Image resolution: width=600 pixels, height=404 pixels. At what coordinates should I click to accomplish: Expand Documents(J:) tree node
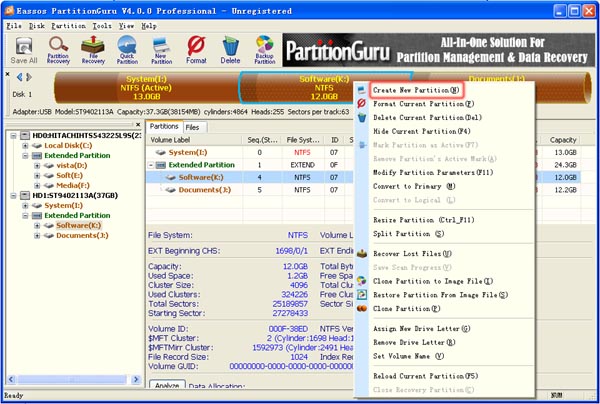37,235
